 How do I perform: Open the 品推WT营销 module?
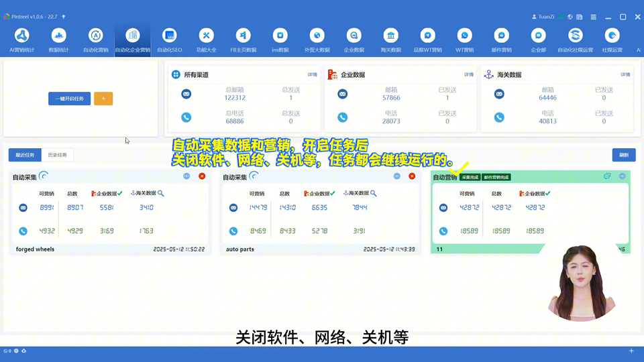point(427,40)
